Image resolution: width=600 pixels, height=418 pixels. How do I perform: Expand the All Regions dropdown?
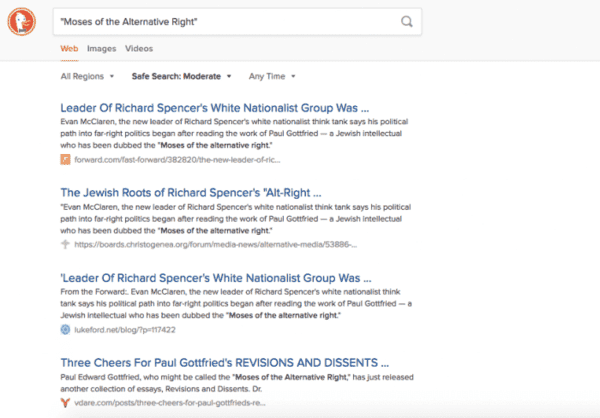tap(87, 76)
